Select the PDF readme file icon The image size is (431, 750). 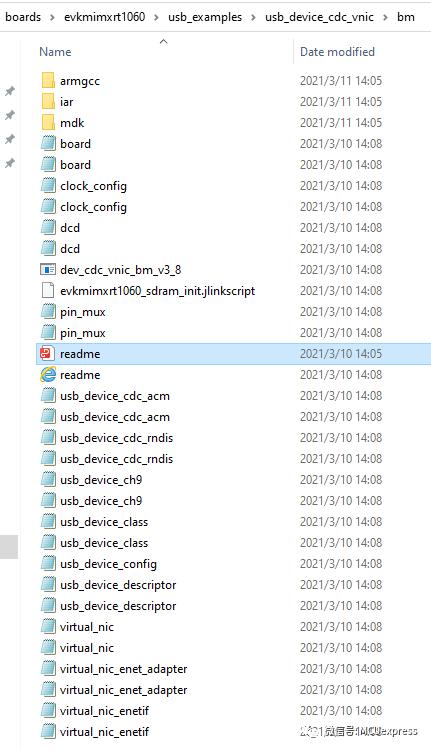[47, 354]
